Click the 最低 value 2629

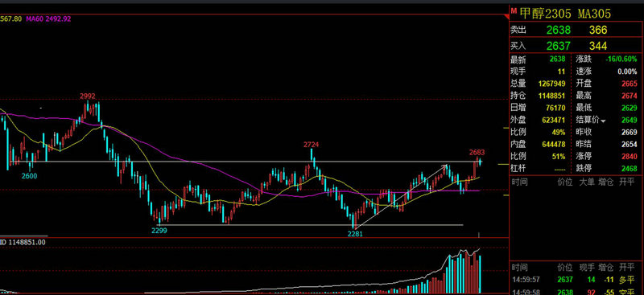(x=630, y=108)
